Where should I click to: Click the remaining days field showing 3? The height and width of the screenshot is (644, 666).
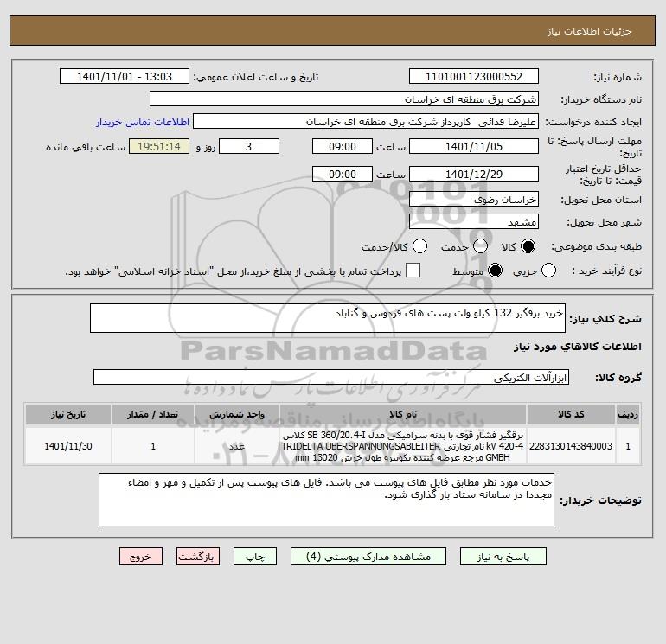(x=249, y=146)
